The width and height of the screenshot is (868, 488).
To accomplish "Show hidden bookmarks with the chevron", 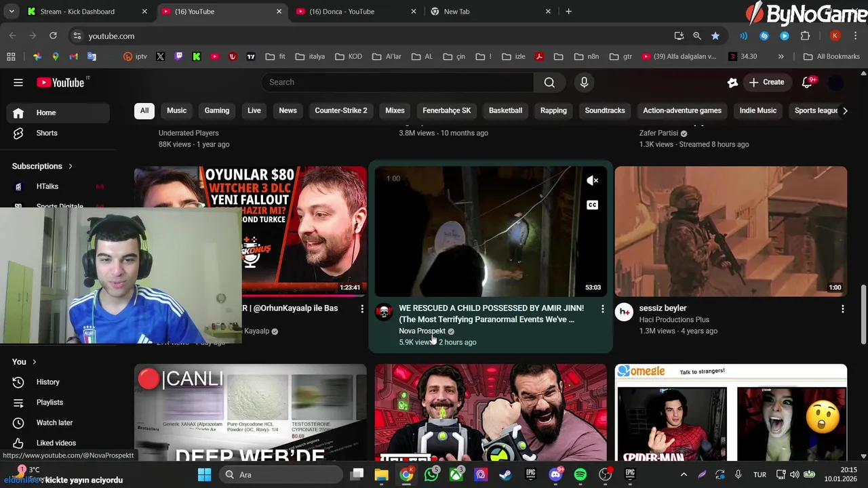I will click(781, 56).
